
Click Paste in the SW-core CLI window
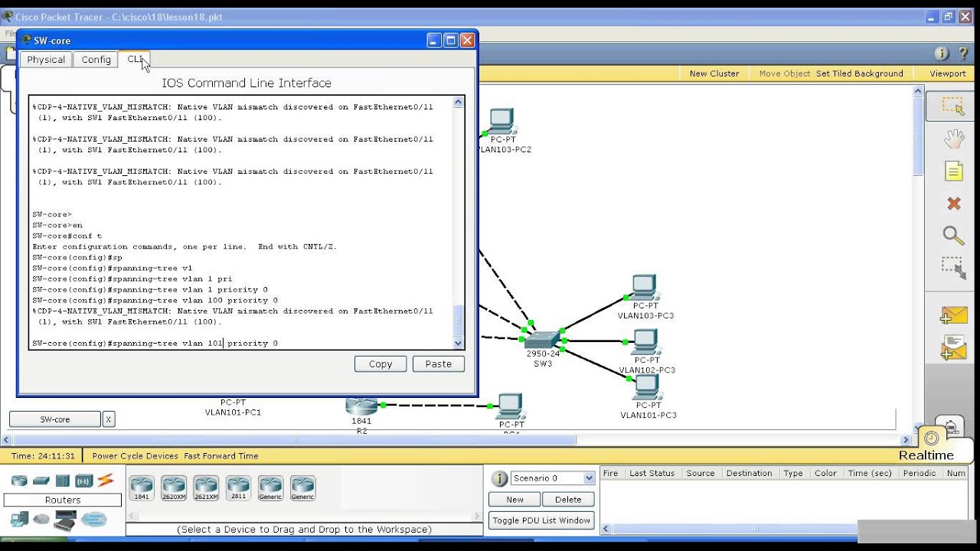[439, 364]
